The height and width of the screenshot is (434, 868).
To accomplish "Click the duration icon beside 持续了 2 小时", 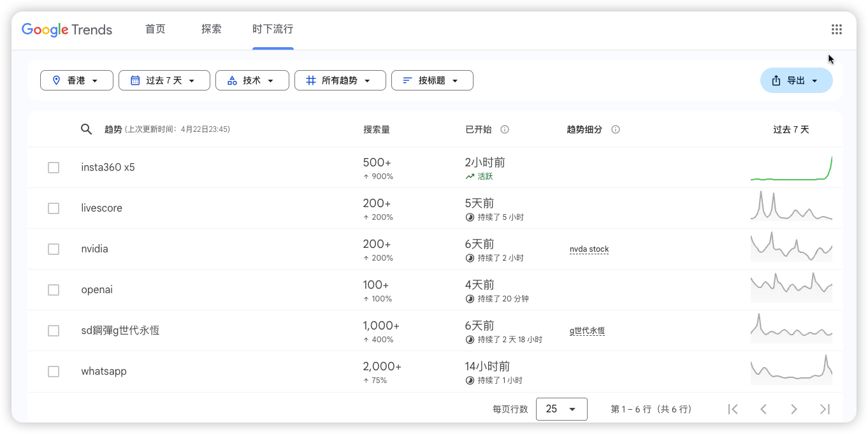I will 470,258.
